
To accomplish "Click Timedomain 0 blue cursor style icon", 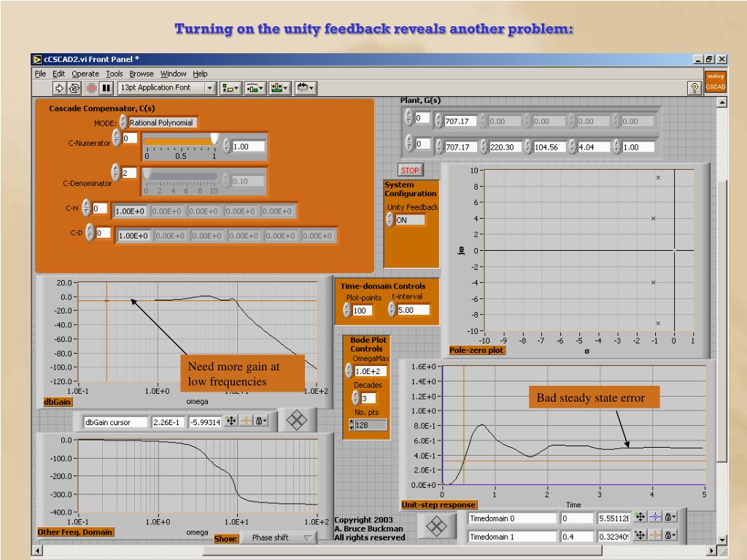I will coord(656,517).
